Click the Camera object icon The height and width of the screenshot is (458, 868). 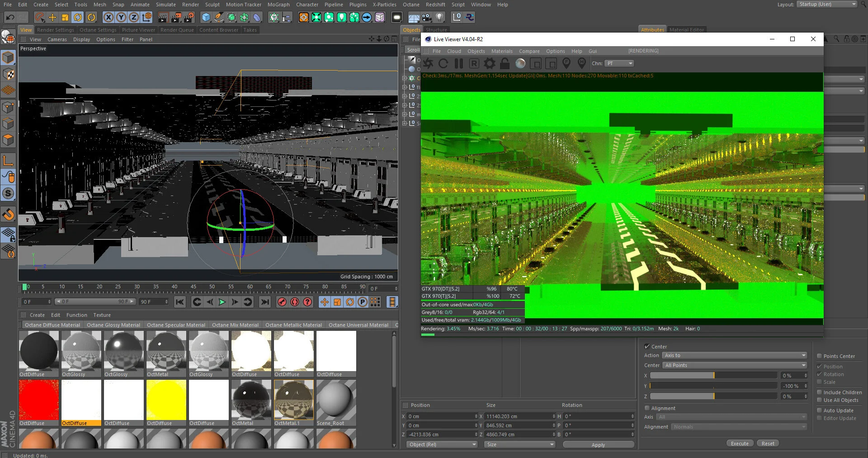point(426,18)
